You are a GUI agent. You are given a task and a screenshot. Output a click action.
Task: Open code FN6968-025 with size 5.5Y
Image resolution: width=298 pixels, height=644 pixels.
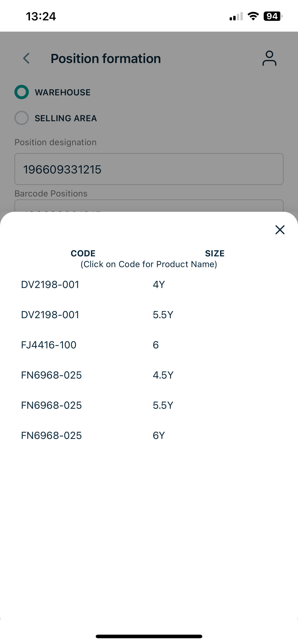51,405
